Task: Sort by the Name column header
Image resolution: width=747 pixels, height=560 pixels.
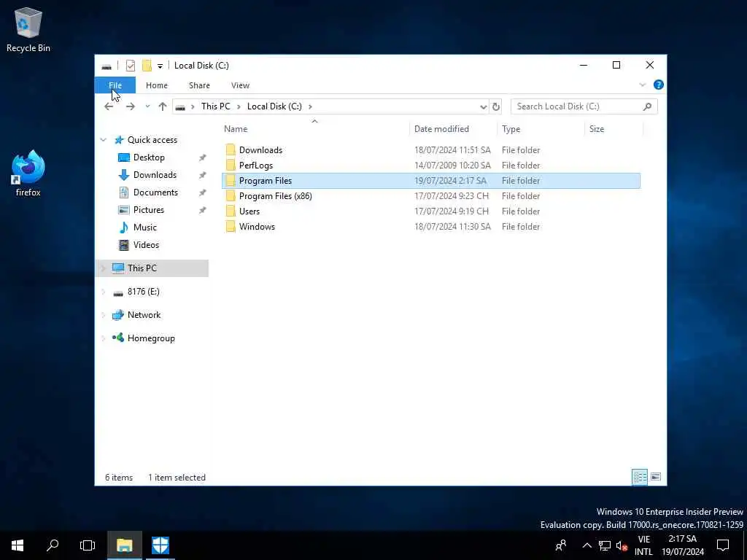Action: (x=315, y=129)
